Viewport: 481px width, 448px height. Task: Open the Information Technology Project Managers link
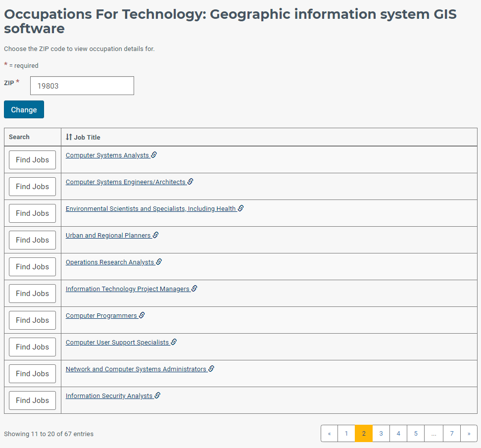tap(128, 289)
